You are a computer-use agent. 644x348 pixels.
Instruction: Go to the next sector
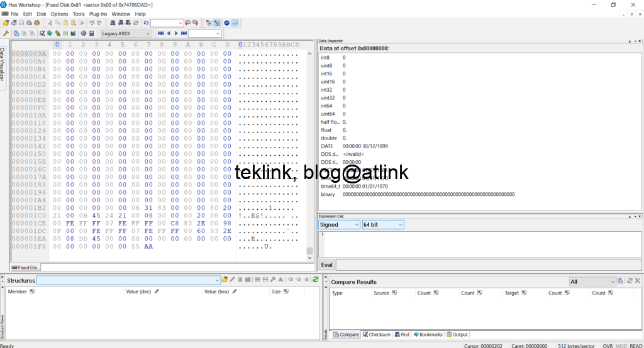[176, 33]
